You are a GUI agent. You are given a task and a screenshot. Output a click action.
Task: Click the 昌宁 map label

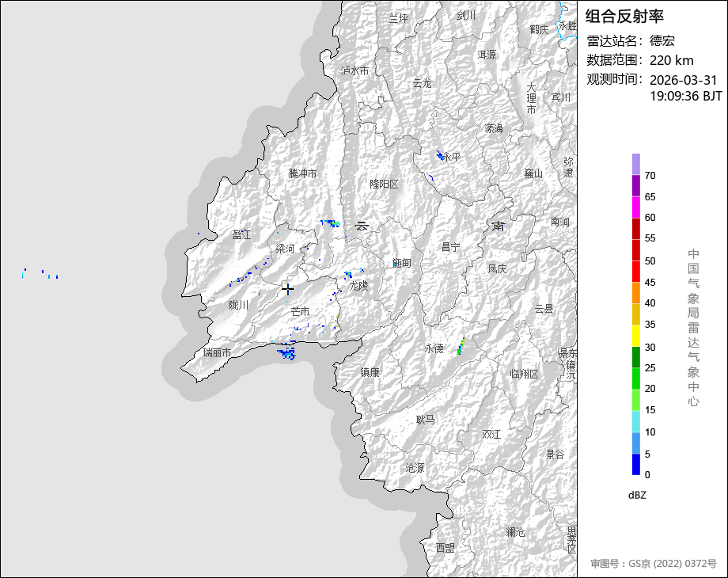[450, 247]
